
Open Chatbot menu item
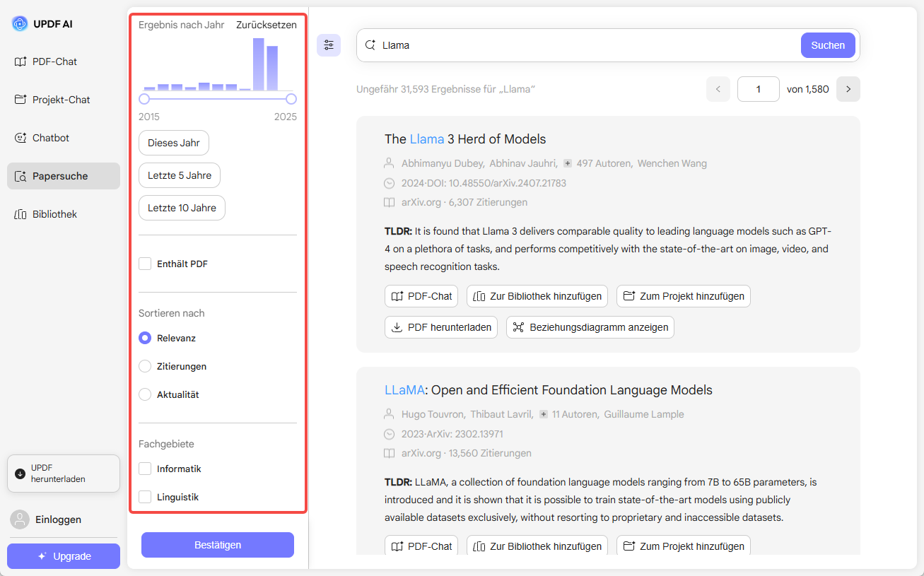pos(64,138)
